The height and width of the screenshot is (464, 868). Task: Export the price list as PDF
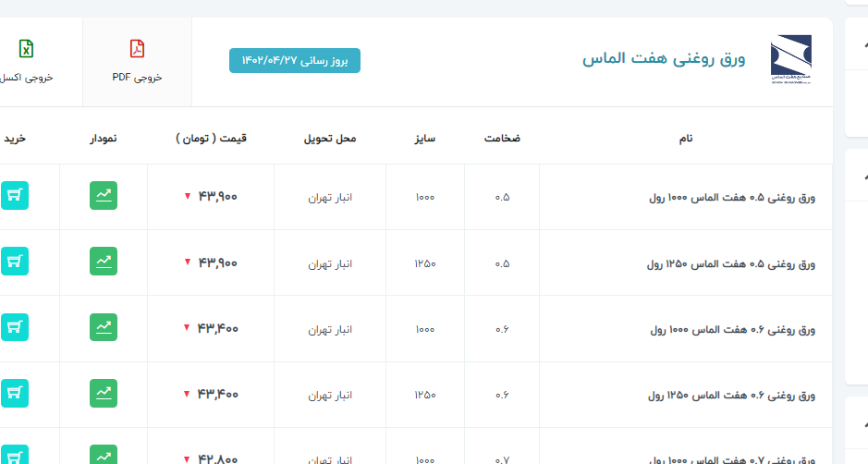click(x=137, y=61)
